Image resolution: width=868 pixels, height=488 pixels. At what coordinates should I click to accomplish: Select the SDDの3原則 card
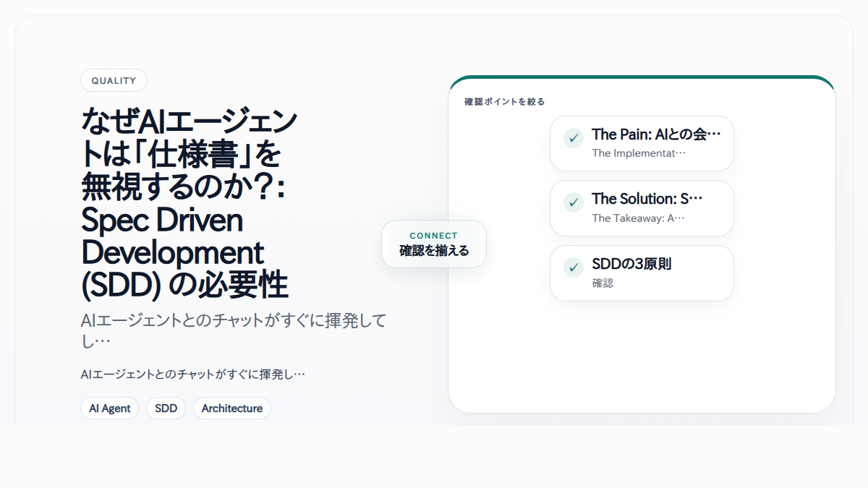tap(642, 273)
